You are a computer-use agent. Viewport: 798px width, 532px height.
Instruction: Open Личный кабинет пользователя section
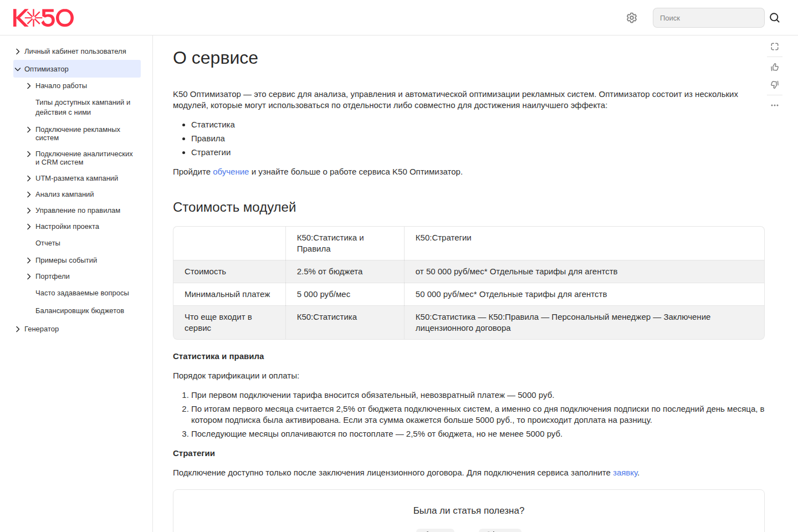75,52
